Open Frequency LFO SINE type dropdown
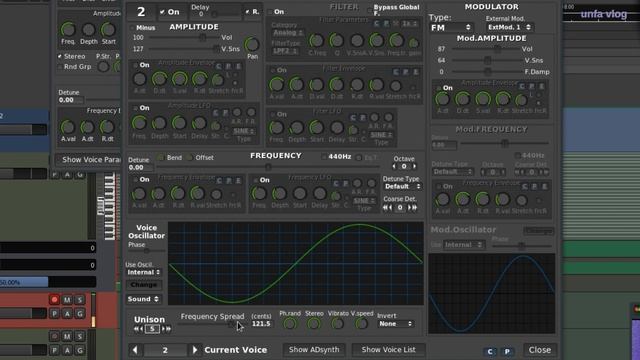Screen dimensions: 640x360 [x=364, y=201]
